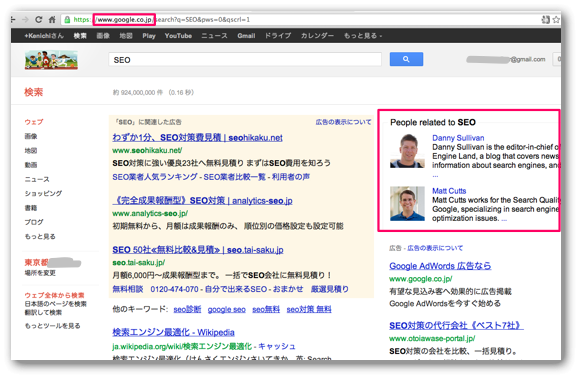Click the green padlock security icon
The height and width of the screenshot is (377, 578).
click(x=67, y=20)
